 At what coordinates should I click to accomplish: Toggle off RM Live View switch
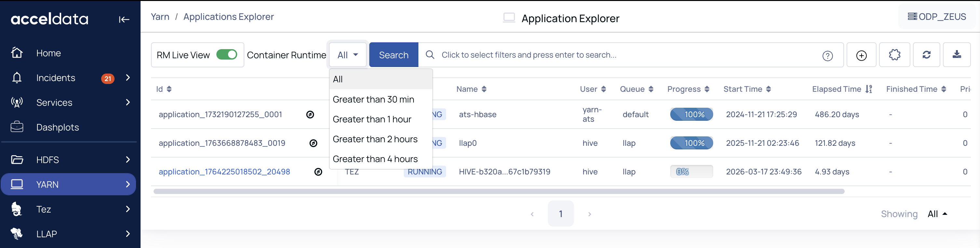(x=226, y=55)
